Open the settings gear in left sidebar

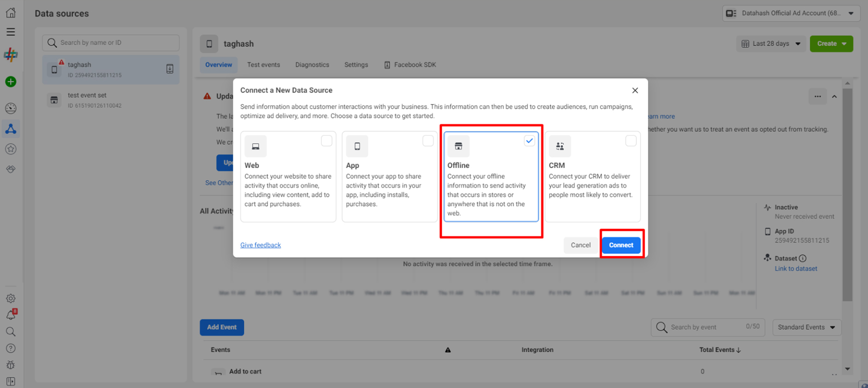coord(11,298)
